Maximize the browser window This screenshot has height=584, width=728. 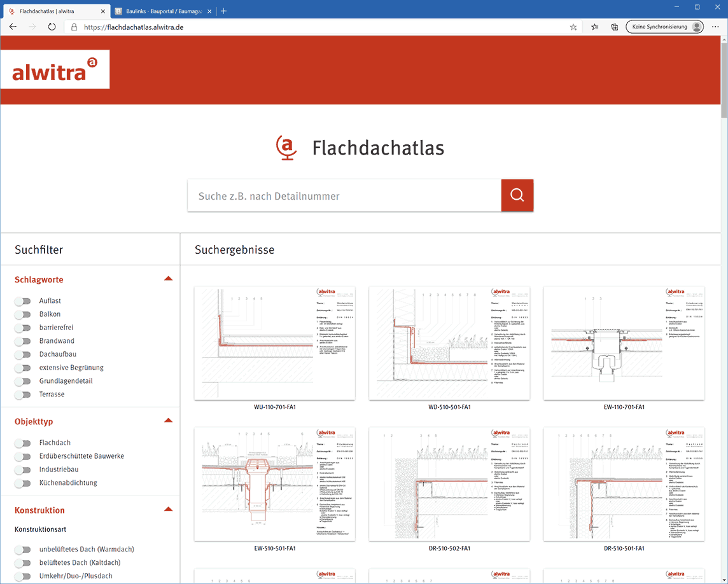[x=697, y=7]
